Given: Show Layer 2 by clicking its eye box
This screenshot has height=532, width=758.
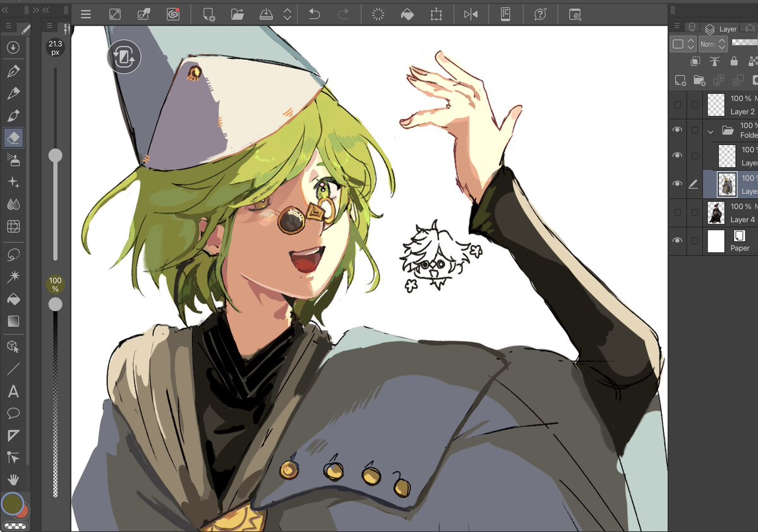Looking at the screenshot, I should (678, 105).
